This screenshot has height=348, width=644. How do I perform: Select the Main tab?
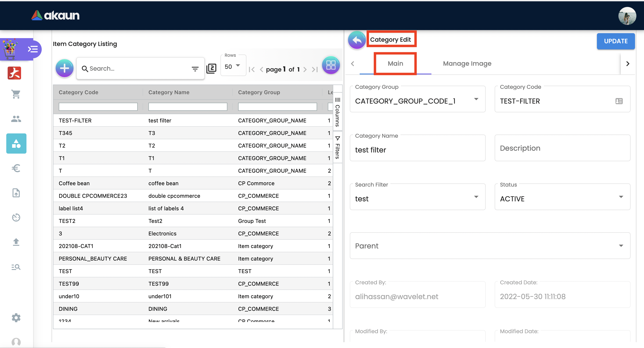point(395,63)
